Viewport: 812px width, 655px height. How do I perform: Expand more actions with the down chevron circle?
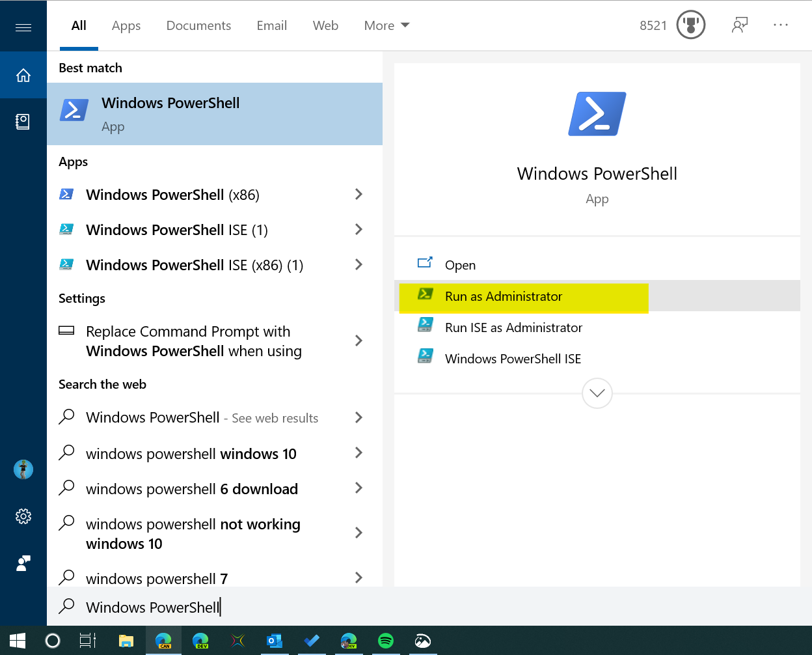[597, 393]
